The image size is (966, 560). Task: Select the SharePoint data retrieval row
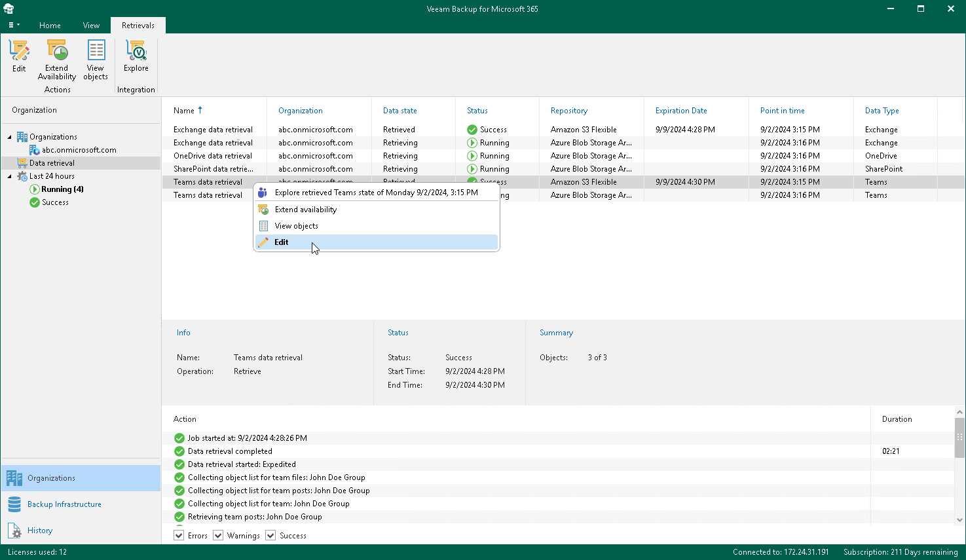click(x=562, y=169)
